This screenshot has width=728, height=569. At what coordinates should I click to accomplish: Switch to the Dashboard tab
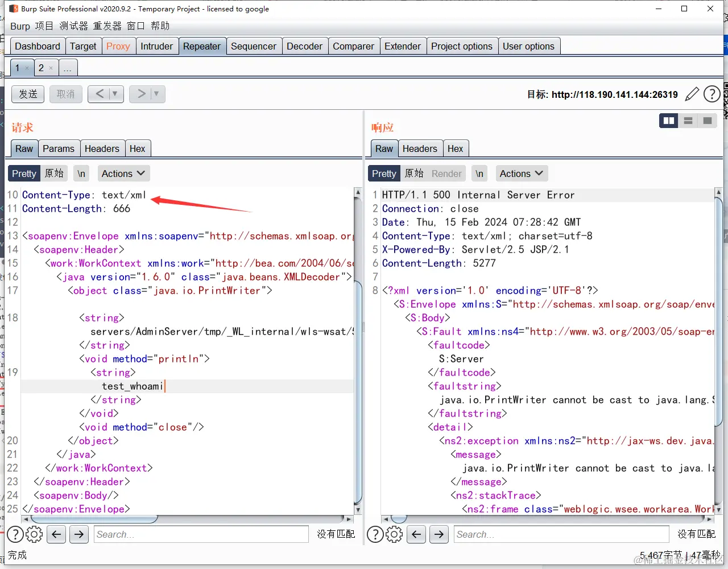coord(38,46)
